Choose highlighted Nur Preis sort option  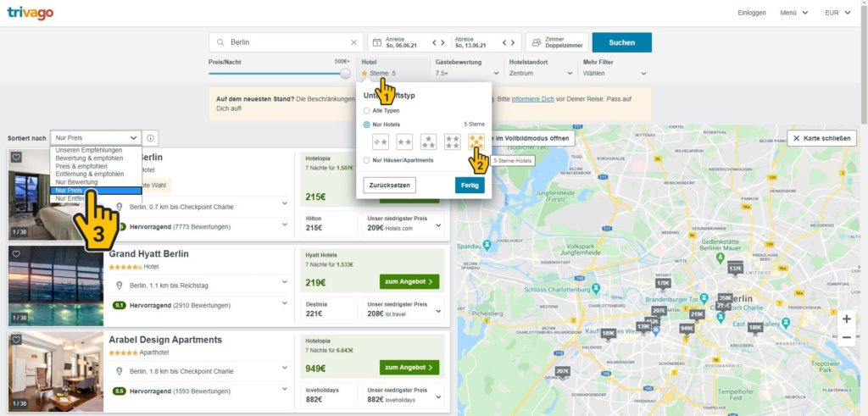(96, 191)
